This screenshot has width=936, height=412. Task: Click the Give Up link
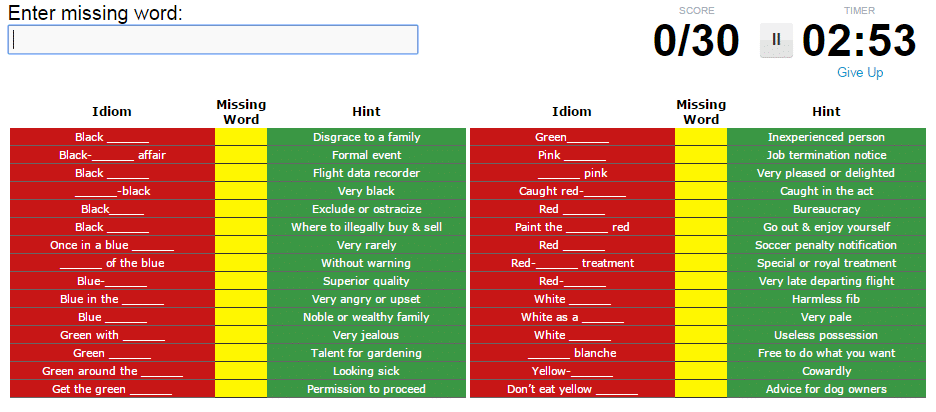point(860,72)
